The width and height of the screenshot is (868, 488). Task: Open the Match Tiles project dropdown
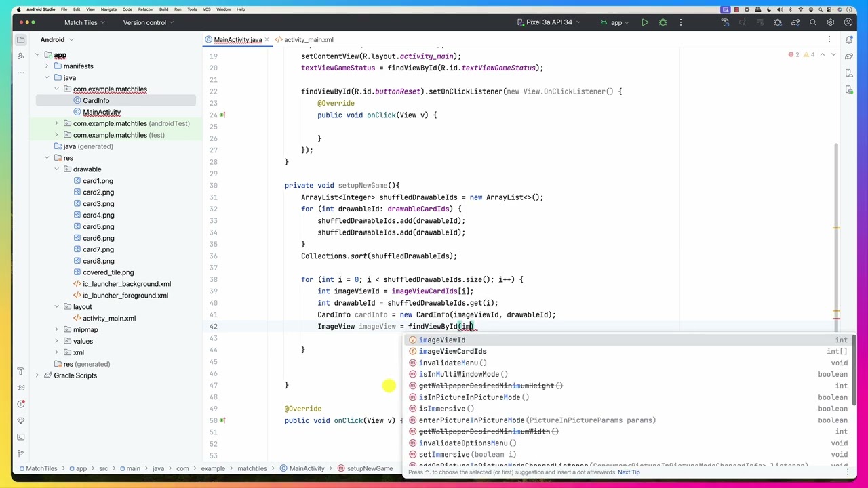[x=84, y=22]
